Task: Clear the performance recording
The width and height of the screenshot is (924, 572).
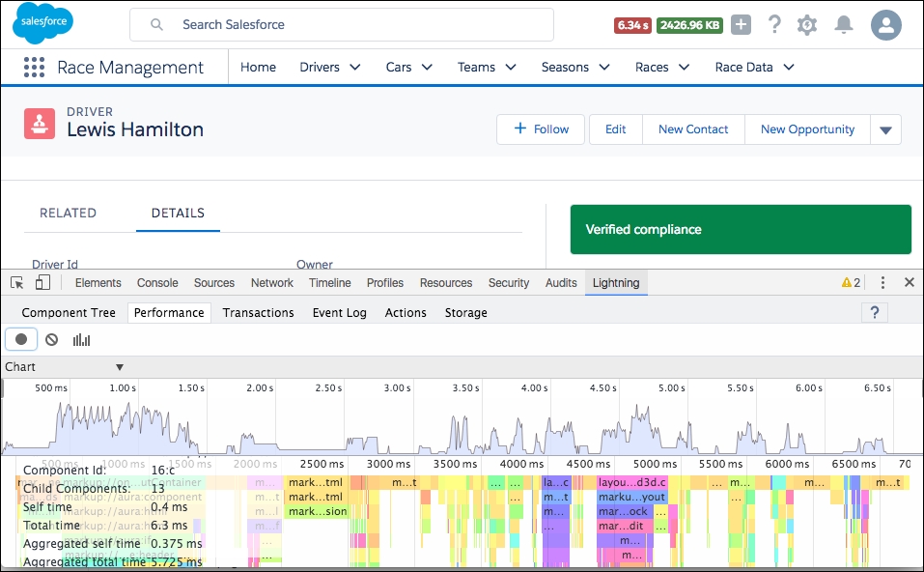Action: 52,340
